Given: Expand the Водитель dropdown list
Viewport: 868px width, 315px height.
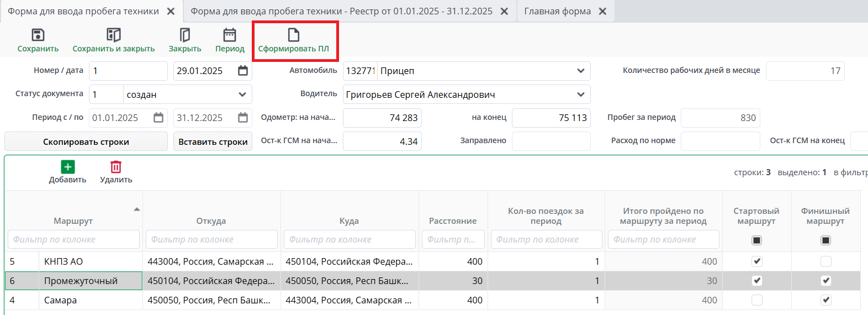Looking at the screenshot, I should 580,95.
